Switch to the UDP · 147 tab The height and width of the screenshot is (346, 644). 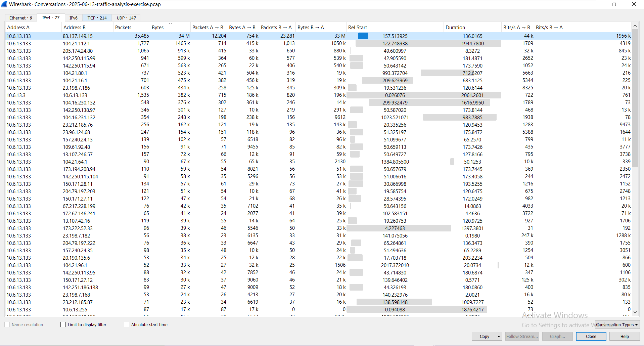126,18
